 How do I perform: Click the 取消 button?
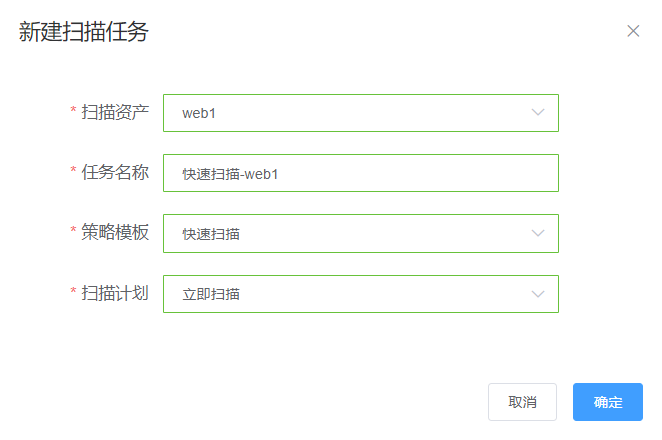[x=522, y=402]
